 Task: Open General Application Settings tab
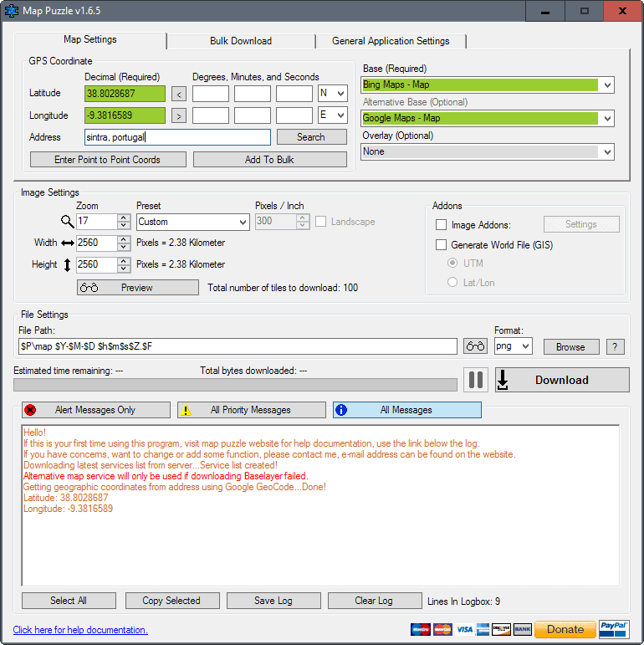pos(391,41)
